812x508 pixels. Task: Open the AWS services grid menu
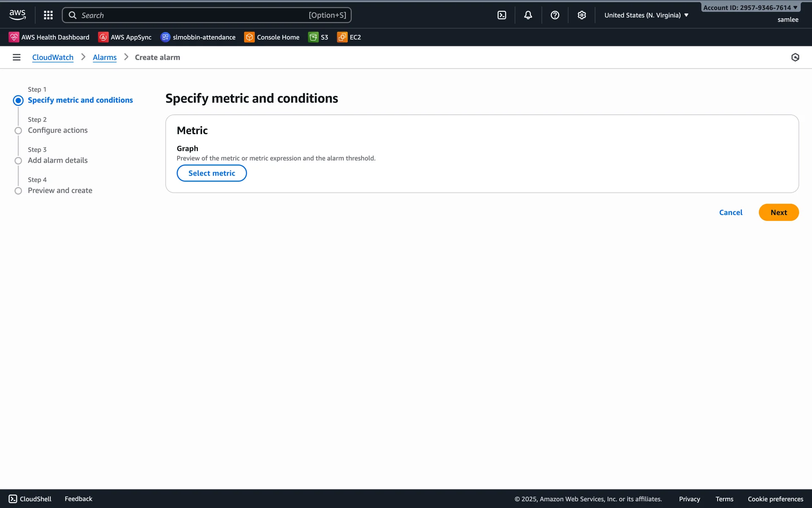[48, 15]
